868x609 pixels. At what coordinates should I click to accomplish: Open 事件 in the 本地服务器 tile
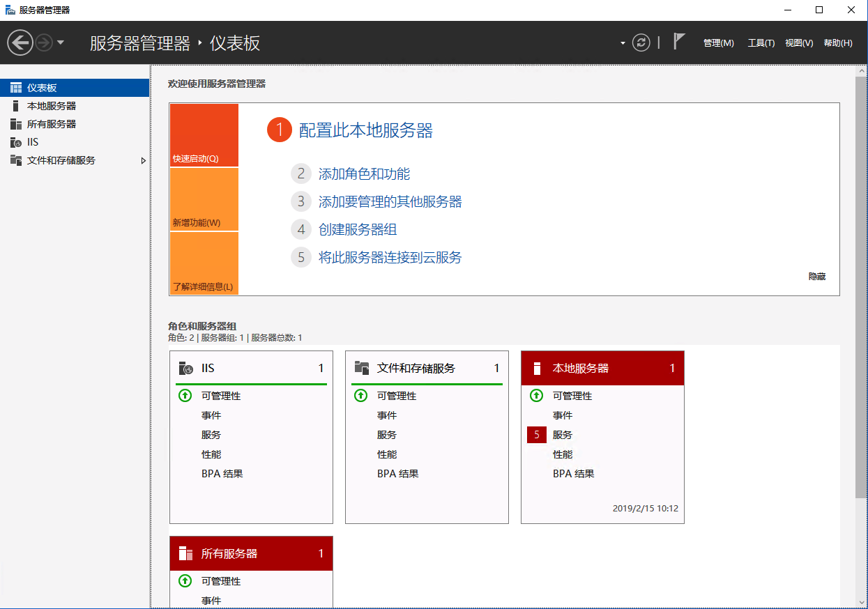[563, 415]
